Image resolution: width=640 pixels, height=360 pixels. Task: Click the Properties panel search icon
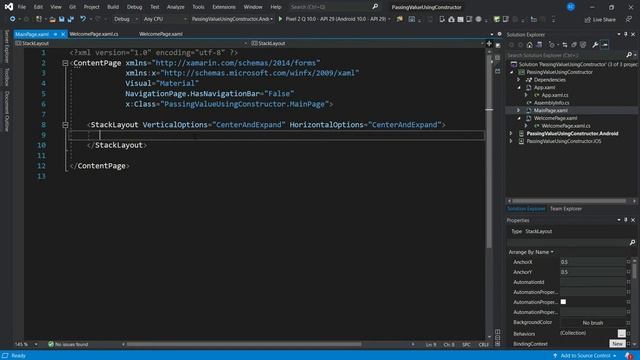(632, 242)
